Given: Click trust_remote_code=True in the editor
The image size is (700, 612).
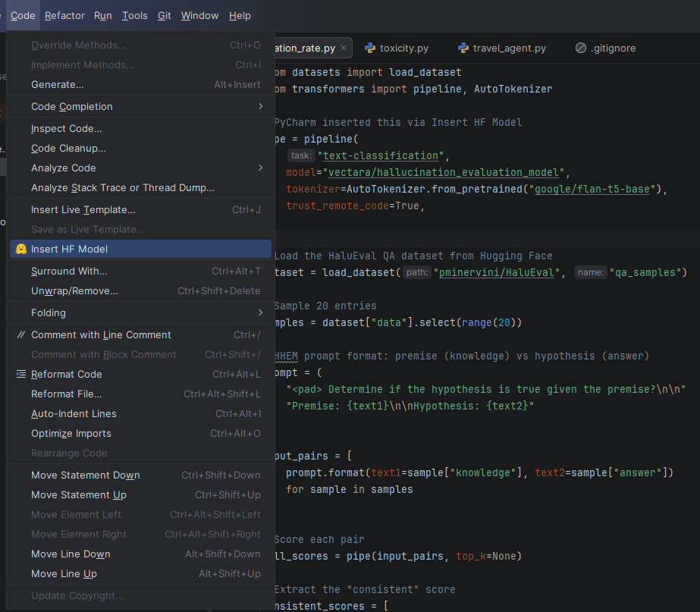Looking at the screenshot, I should pyautogui.click(x=353, y=206).
